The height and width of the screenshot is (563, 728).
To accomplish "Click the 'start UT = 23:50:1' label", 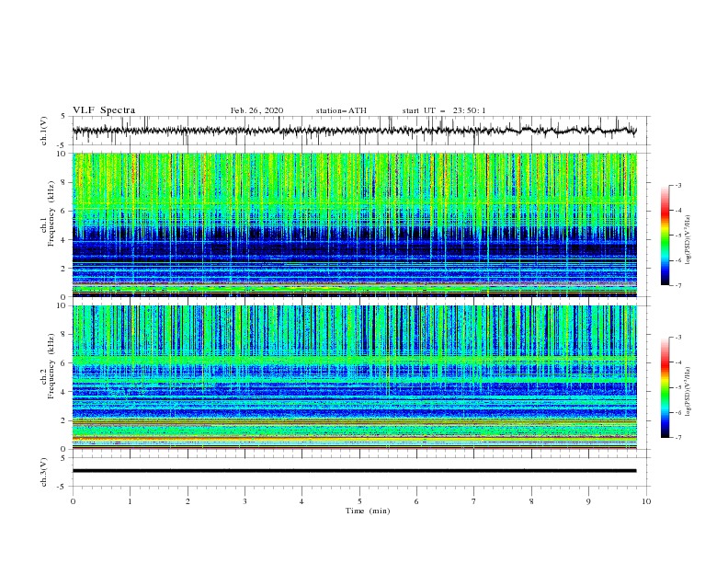I will point(444,110).
